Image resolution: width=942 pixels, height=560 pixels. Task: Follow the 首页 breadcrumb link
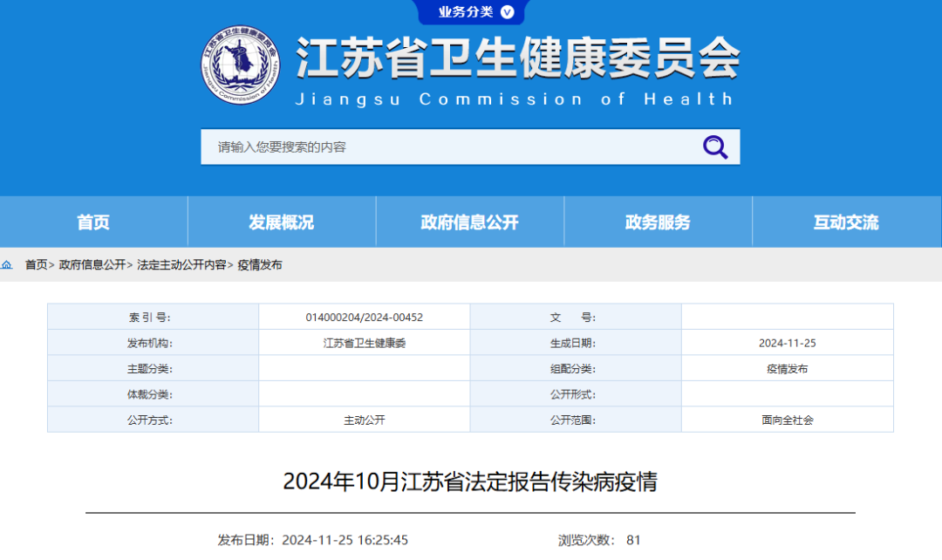tap(36, 264)
